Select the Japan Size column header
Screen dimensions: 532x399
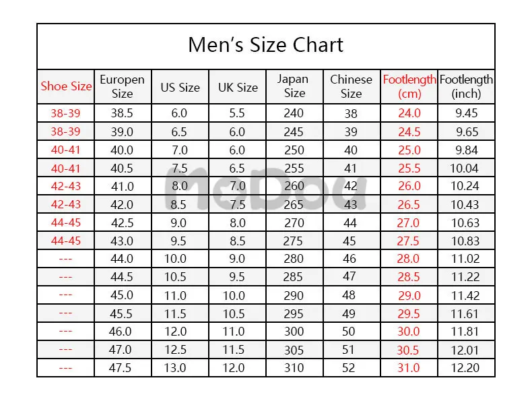point(293,86)
